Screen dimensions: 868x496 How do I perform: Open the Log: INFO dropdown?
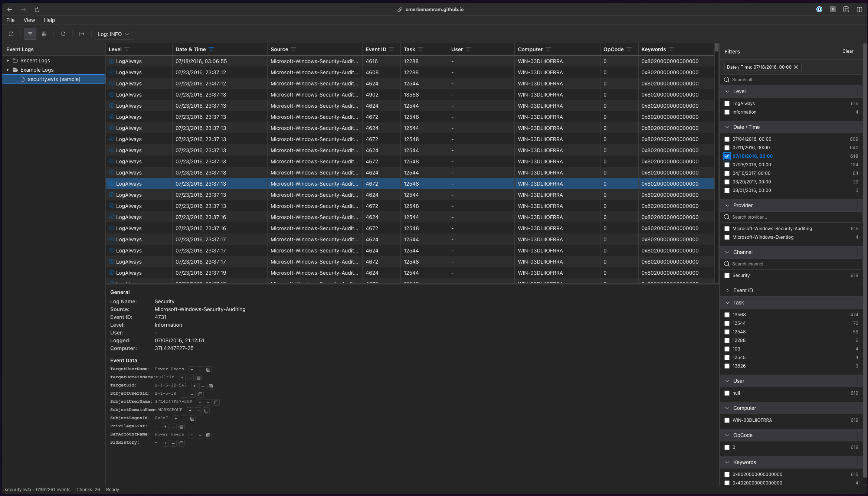tap(114, 34)
